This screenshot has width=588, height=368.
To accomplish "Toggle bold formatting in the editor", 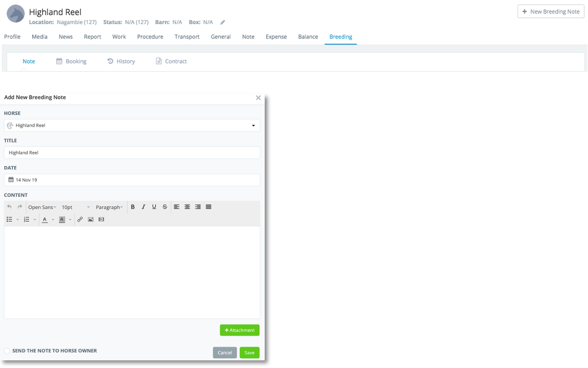I will click(x=133, y=207).
